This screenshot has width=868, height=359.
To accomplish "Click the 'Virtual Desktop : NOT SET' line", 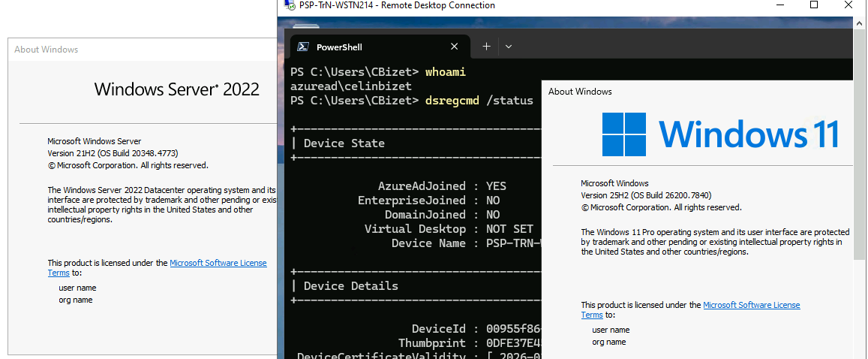I will point(449,229).
